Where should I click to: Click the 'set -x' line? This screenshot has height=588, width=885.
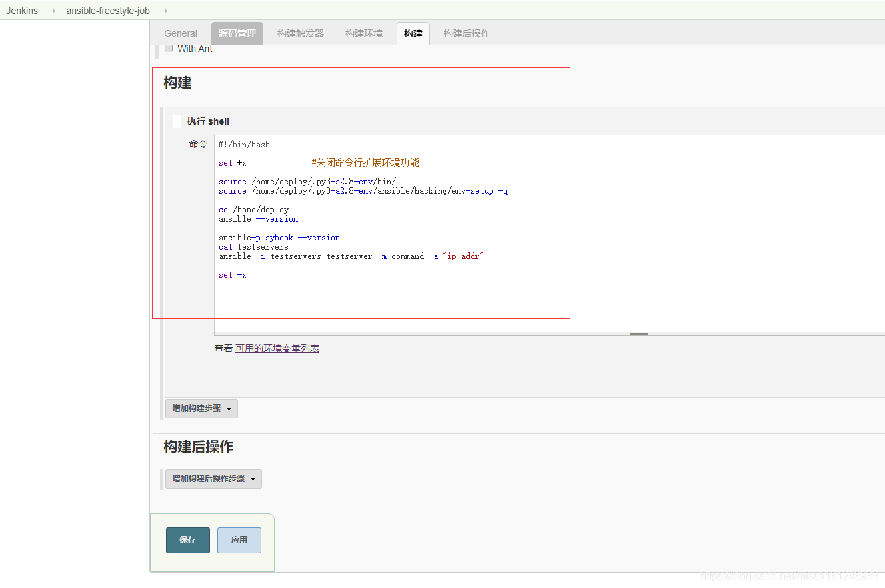[233, 275]
